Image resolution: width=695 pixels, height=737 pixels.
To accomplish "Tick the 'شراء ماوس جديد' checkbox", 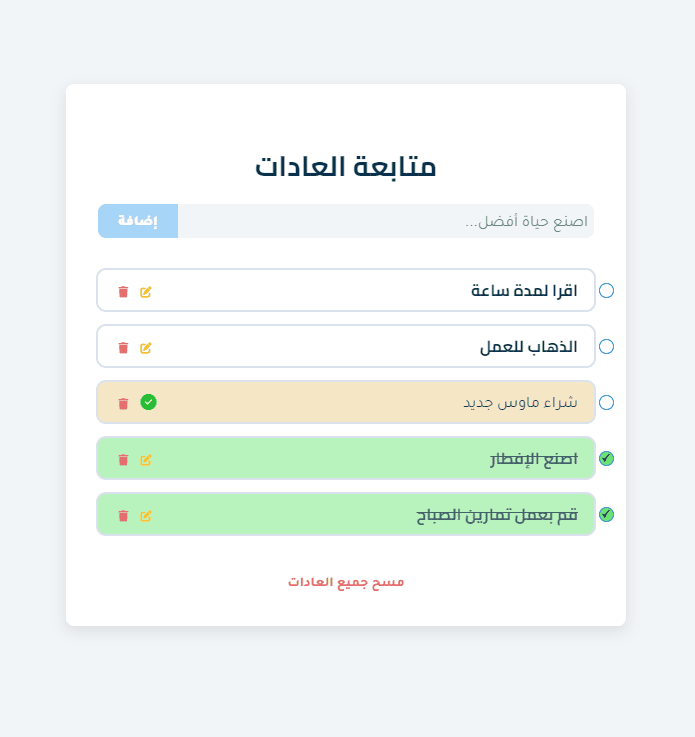I will coord(606,402).
